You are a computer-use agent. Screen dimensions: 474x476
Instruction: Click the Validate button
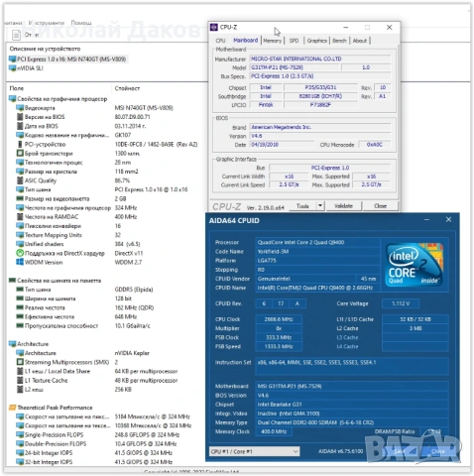pyautogui.click(x=343, y=205)
